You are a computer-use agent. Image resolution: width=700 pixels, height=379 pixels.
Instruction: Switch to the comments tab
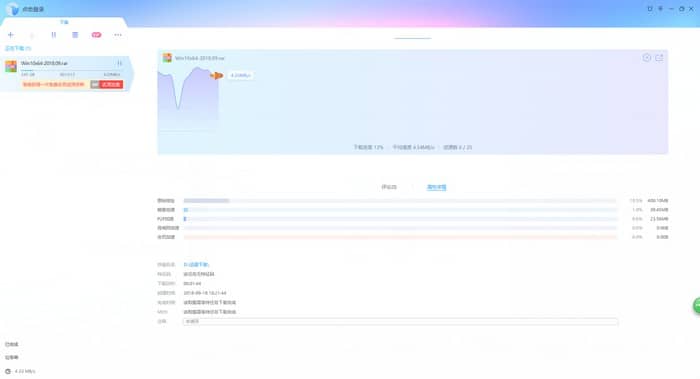[389, 187]
